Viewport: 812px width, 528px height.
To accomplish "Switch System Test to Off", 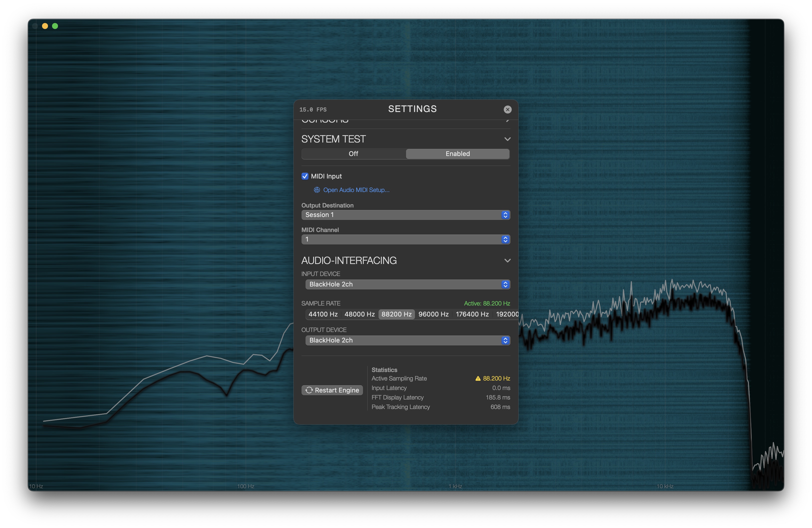I will coord(353,154).
